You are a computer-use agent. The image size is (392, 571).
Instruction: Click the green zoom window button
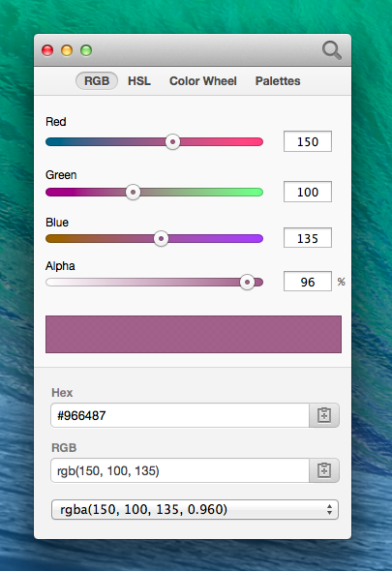[86, 50]
